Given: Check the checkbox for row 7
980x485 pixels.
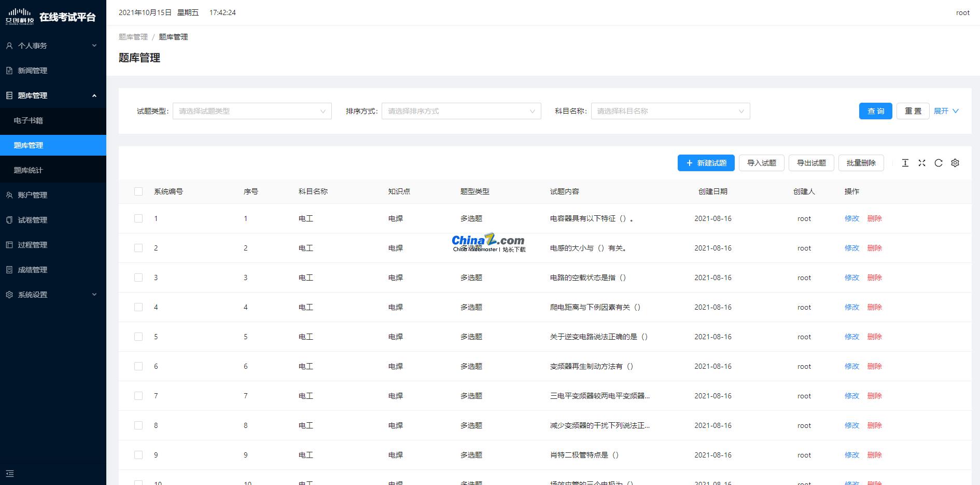Looking at the screenshot, I should (138, 396).
